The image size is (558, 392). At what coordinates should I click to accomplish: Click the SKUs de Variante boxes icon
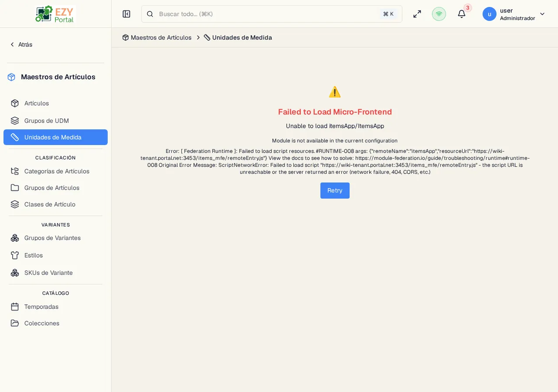tap(15, 273)
